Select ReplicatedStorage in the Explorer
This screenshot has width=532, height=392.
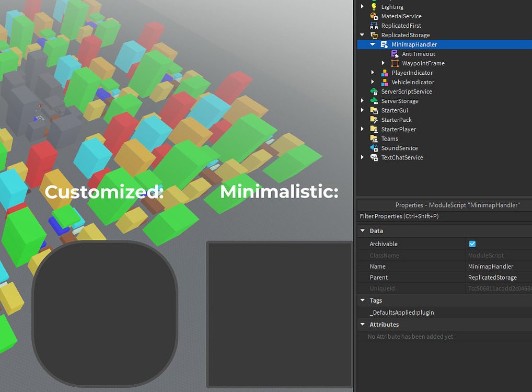point(406,36)
